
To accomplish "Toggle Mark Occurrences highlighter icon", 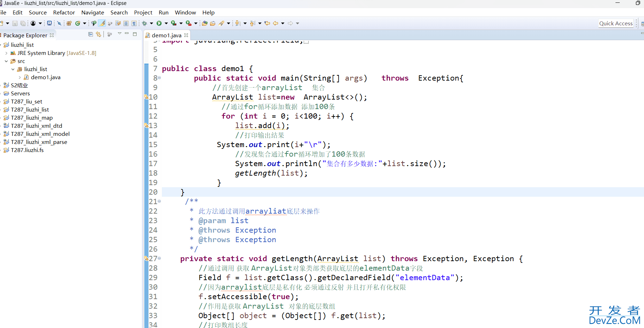I will click(x=102, y=23).
